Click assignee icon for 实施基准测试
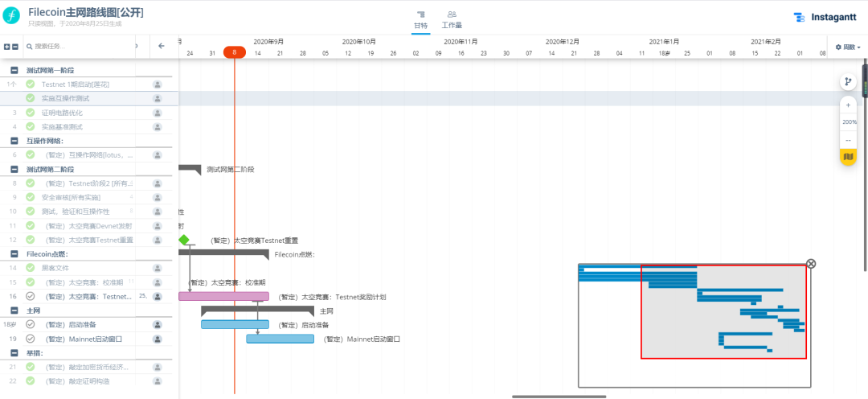868x399 pixels. tap(158, 127)
